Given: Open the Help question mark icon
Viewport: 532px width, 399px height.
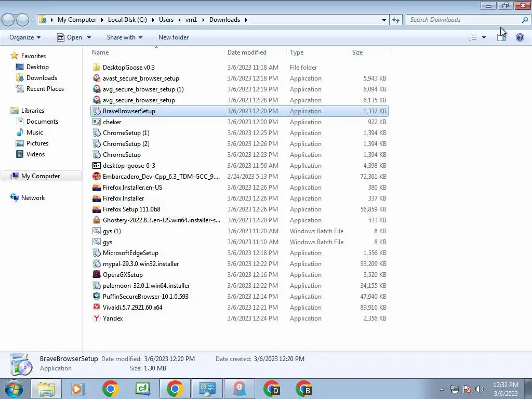Looking at the screenshot, I should point(520,37).
